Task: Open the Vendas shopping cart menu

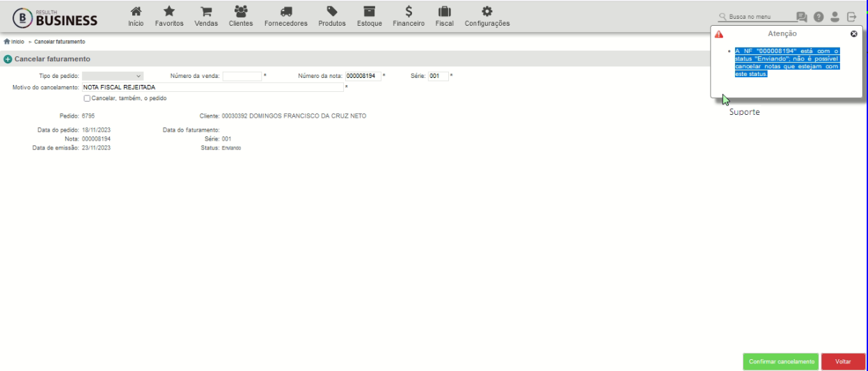Action: (206, 11)
